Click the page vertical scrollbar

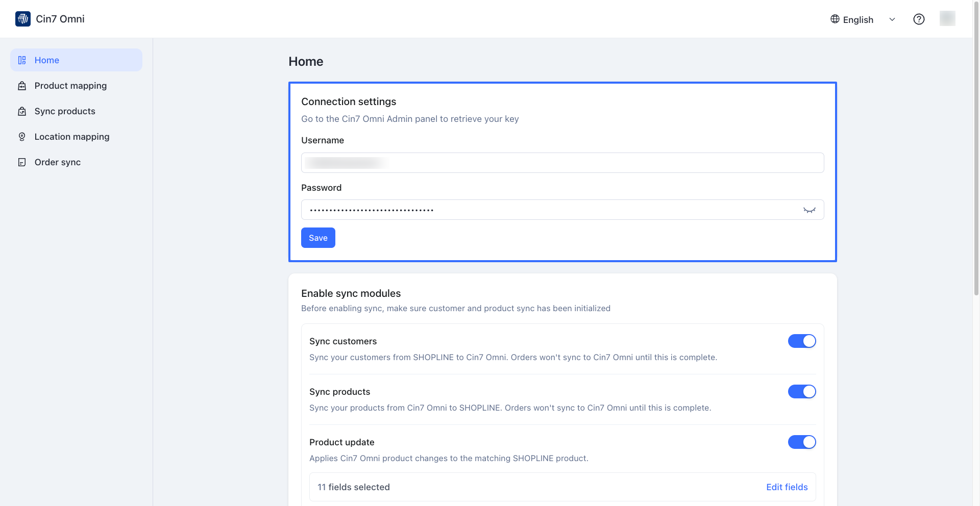coord(976,148)
